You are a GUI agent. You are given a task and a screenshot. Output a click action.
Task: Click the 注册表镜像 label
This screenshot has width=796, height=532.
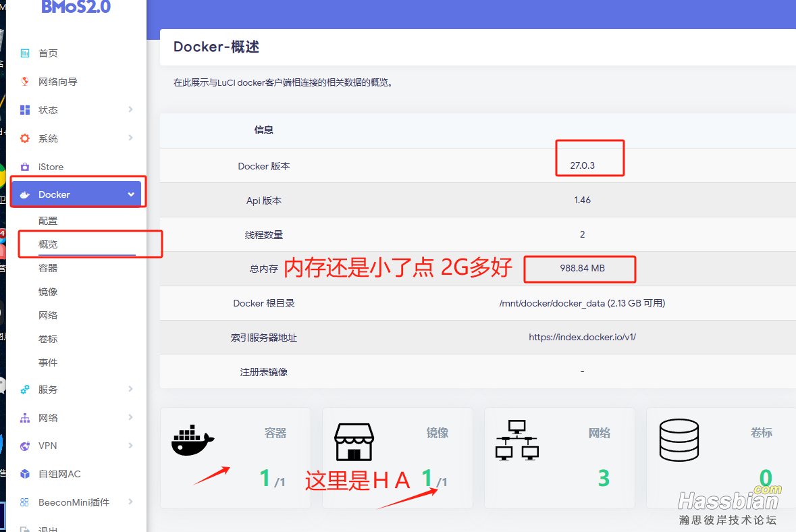[263, 372]
